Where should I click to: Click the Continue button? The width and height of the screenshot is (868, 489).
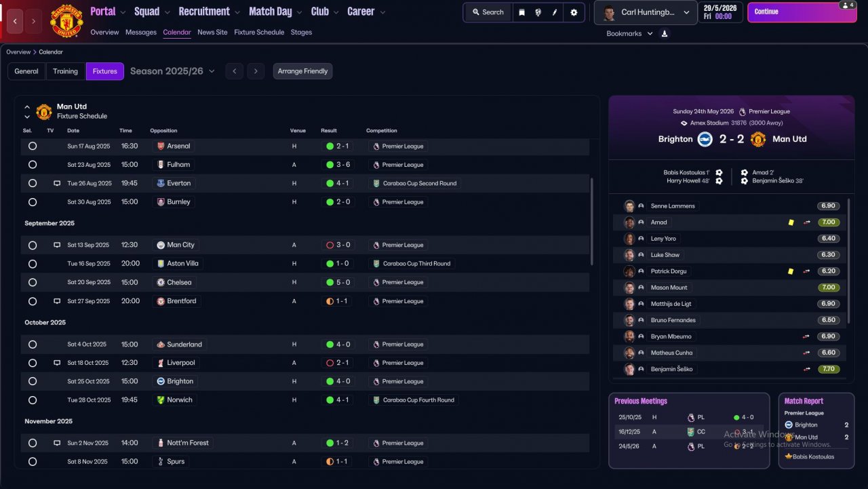coord(802,12)
